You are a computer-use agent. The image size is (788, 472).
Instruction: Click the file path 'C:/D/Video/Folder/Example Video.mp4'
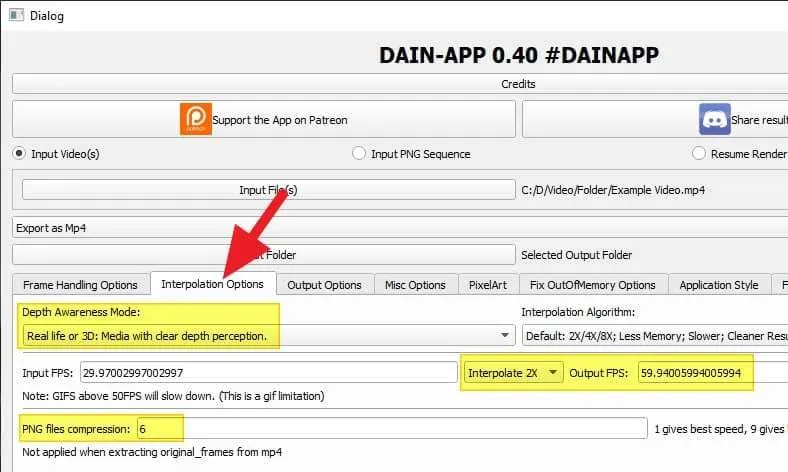[613, 190]
